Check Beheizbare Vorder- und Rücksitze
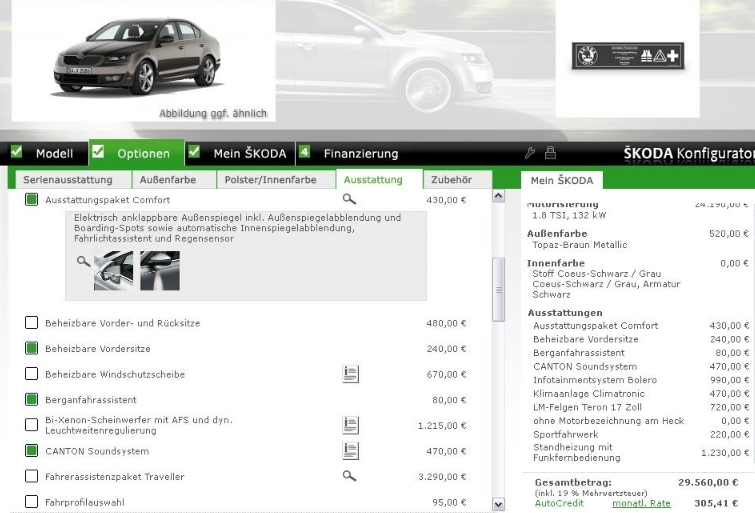 [x=31, y=323]
